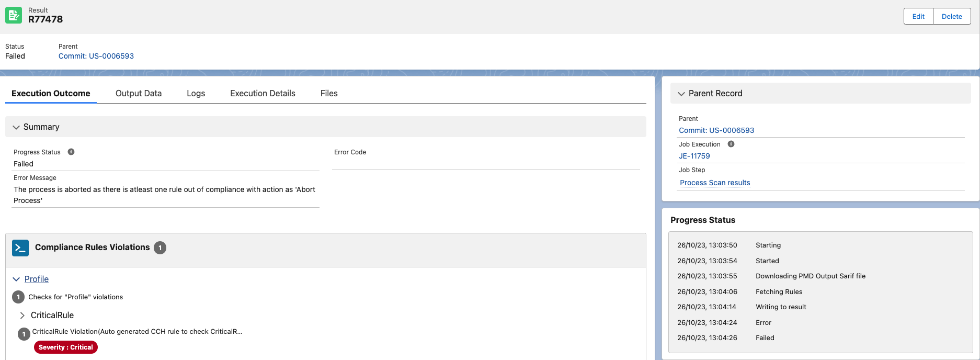
Task: Click the count badge beside Checks for "Profile" violations
Action: [x=18, y=297]
